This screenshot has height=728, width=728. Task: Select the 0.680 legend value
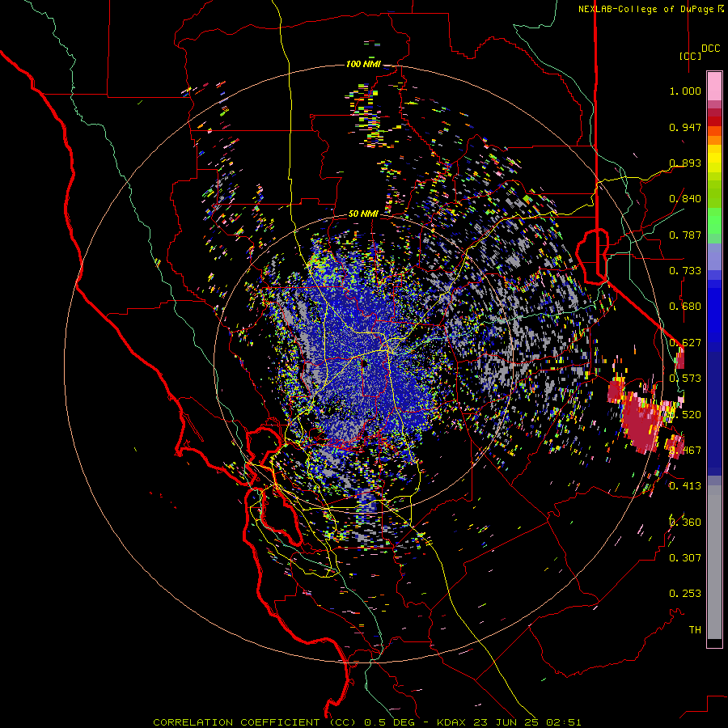[x=685, y=307]
